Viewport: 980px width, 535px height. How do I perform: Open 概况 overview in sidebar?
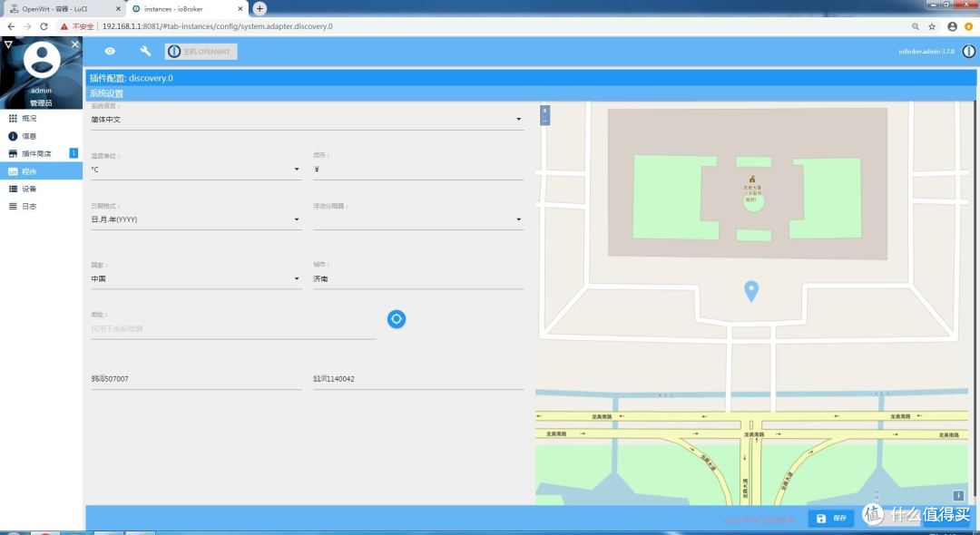(29, 119)
